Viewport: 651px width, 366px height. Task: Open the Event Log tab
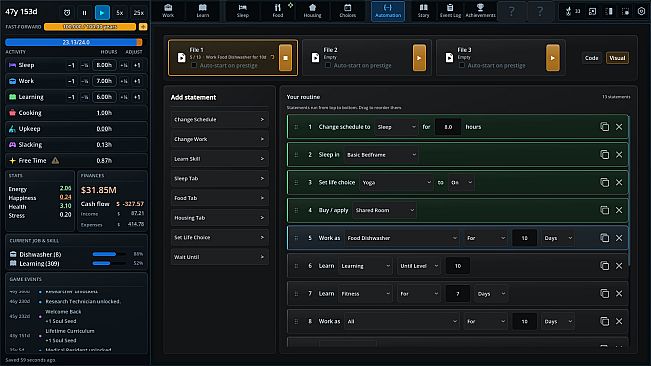(450, 11)
